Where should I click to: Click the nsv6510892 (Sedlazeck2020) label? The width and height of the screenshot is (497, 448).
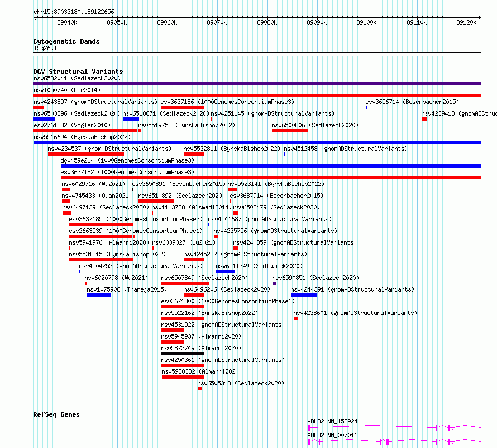pyautogui.click(x=181, y=196)
